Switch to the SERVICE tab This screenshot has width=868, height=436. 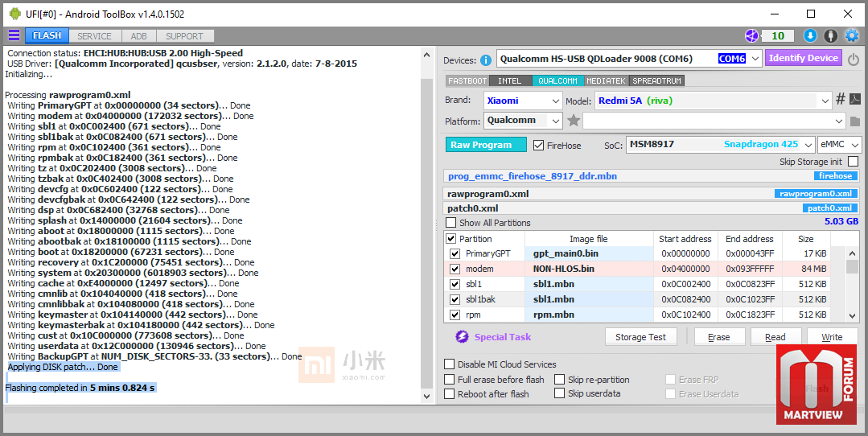pyautogui.click(x=94, y=36)
